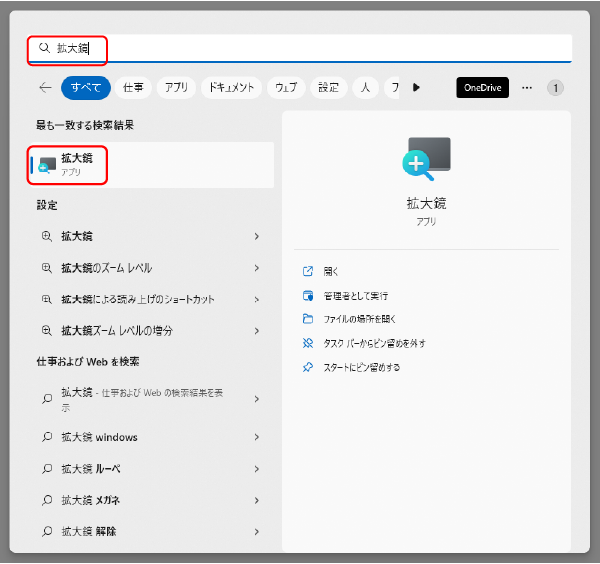The height and width of the screenshot is (564, 600).
Task: Select the すべて filter tab
Action: pos(86,88)
